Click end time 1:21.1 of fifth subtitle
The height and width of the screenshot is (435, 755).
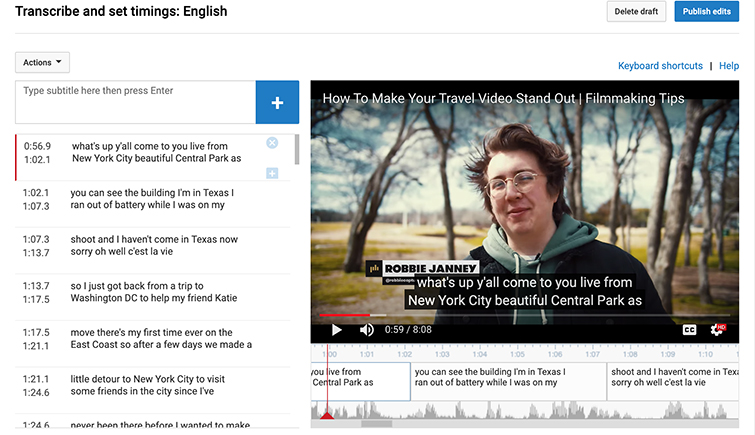(36, 346)
